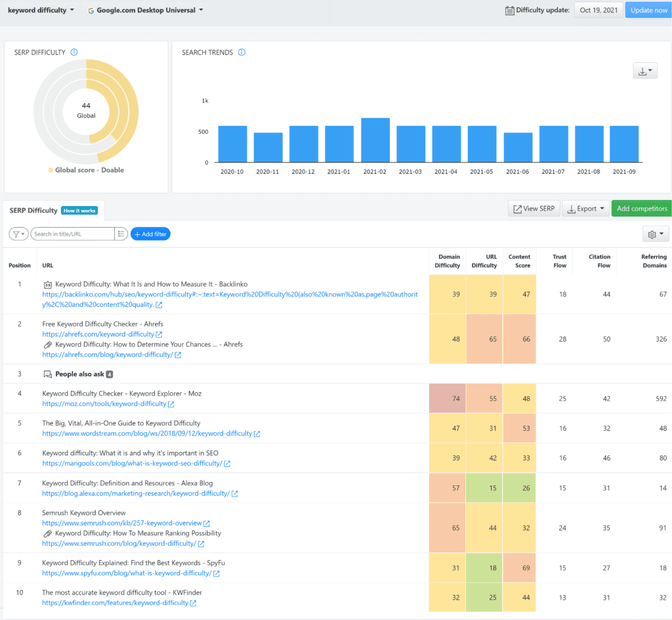
Task: Open external link icon for kwfinder URL
Action: [x=194, y=604]
